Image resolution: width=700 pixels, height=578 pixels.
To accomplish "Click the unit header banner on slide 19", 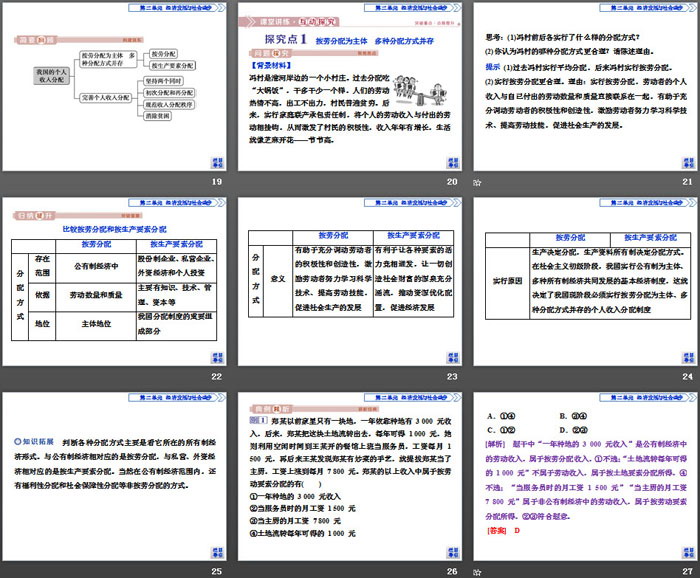I will [177, 8].
